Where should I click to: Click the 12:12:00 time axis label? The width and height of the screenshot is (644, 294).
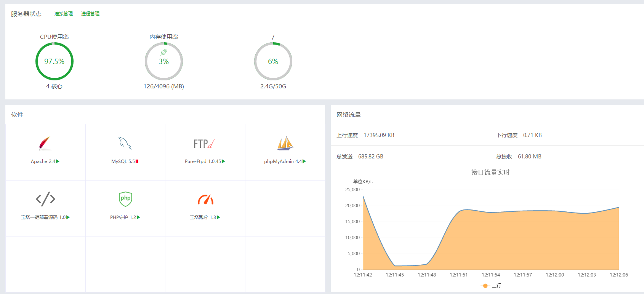(x=555, y=275)
